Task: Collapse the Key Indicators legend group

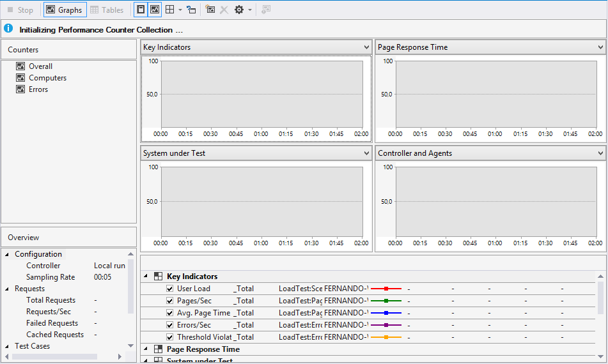Action: click(x=145, y=277)
